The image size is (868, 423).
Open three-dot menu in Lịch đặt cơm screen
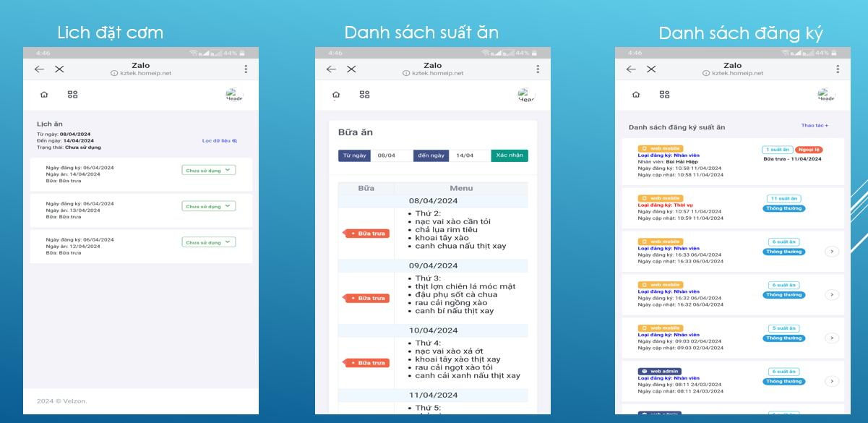coord(246,69)
